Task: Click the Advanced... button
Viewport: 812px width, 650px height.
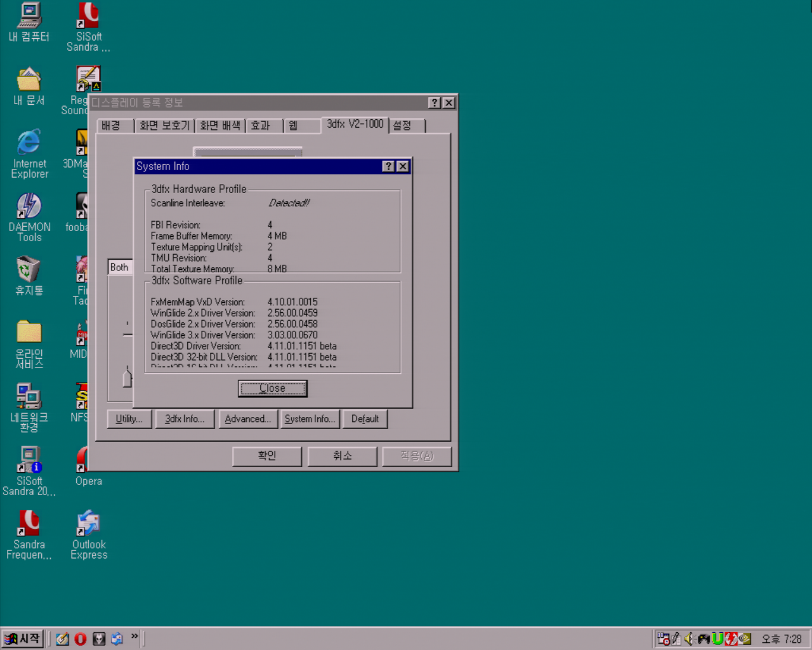Action: (247, 419)
